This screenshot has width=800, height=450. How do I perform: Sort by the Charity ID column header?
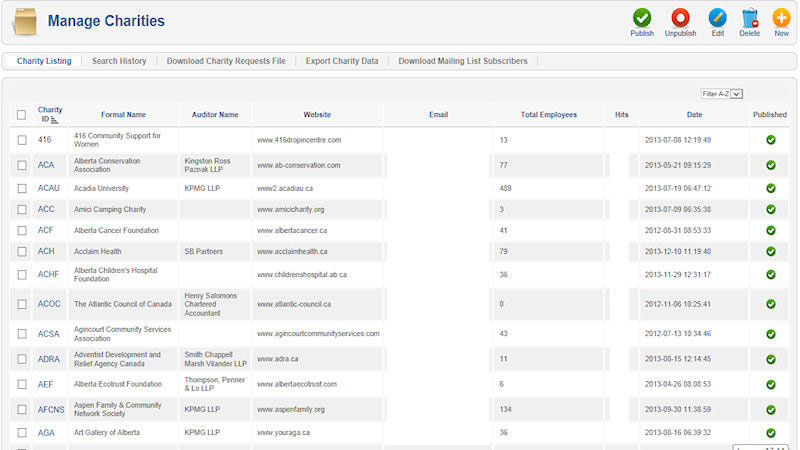49,114
